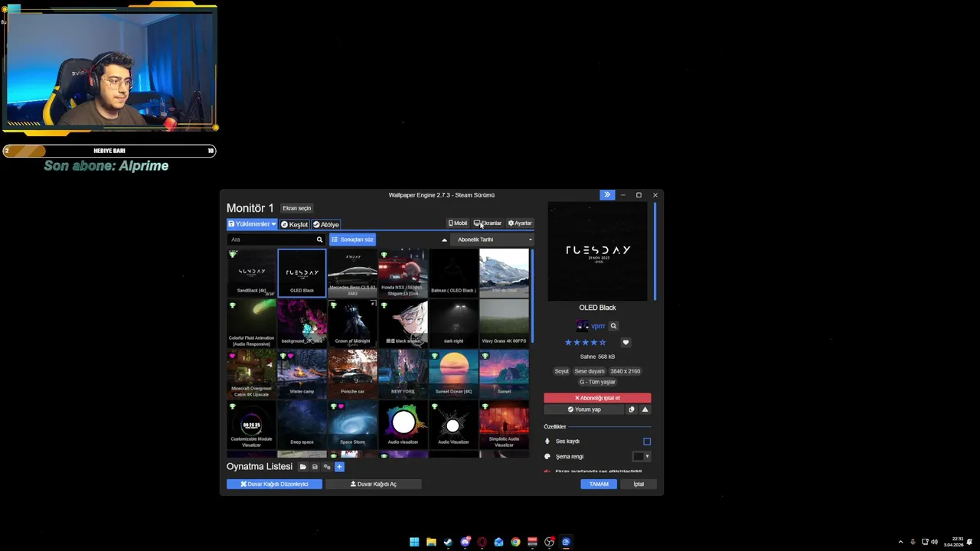The image size is (980, 551).
Task: Open playlist folder icon
Action: coord(302,467)
